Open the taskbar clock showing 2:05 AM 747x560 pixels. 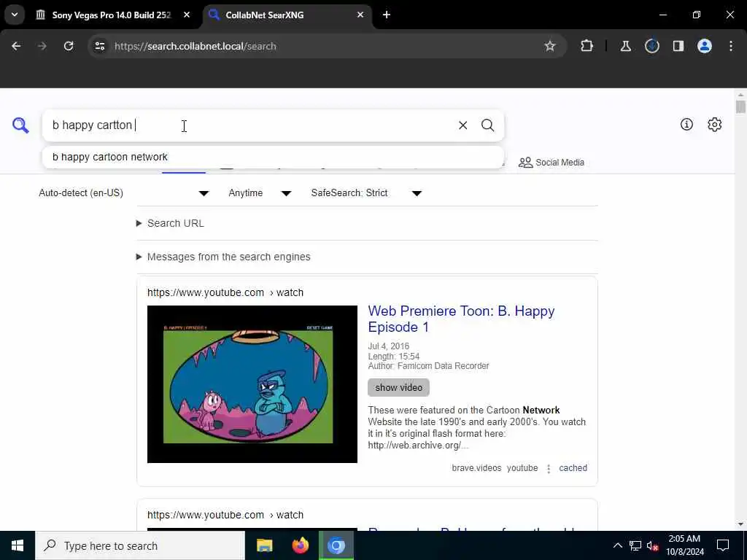click(x=684, y=545)
